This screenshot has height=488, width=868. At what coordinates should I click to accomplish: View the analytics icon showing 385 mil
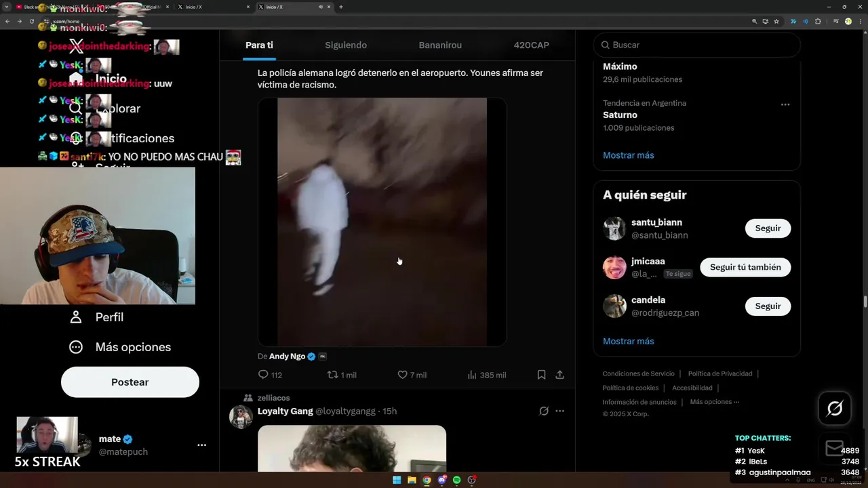pos(472,375)
